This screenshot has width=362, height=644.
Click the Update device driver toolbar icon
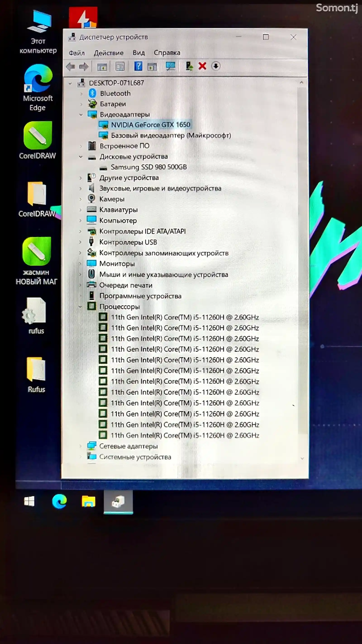point(189,66)
